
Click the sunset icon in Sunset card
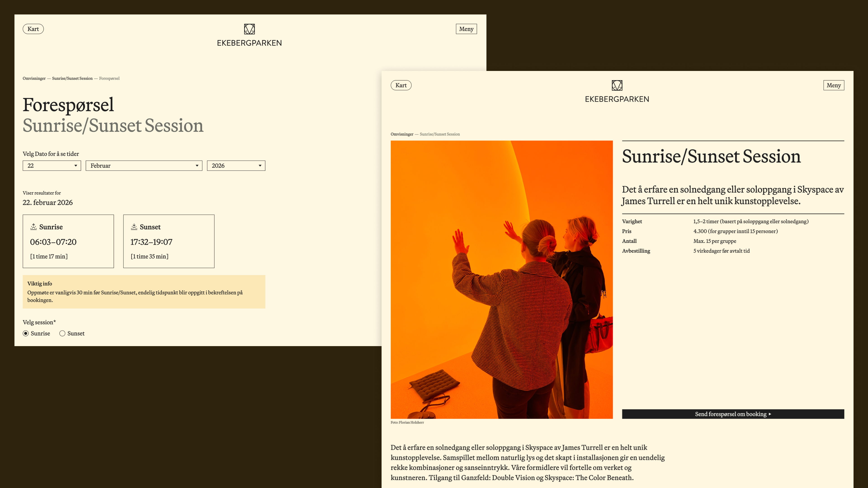[134, 227]
